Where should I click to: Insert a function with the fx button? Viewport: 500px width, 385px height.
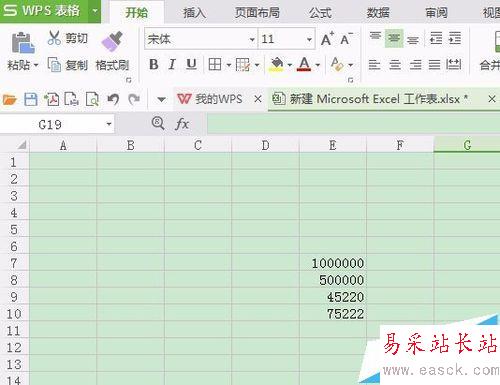pos(182,124)
